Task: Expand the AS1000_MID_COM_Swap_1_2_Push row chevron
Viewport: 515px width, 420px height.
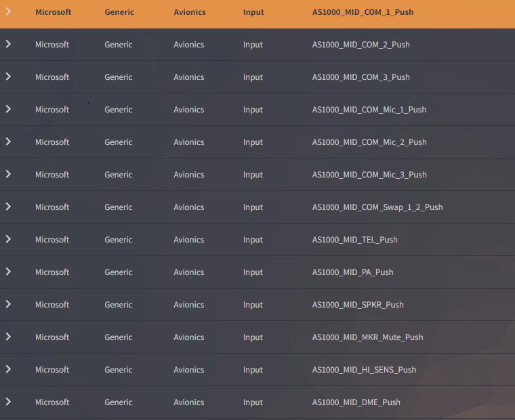Action: coord(8,207)
